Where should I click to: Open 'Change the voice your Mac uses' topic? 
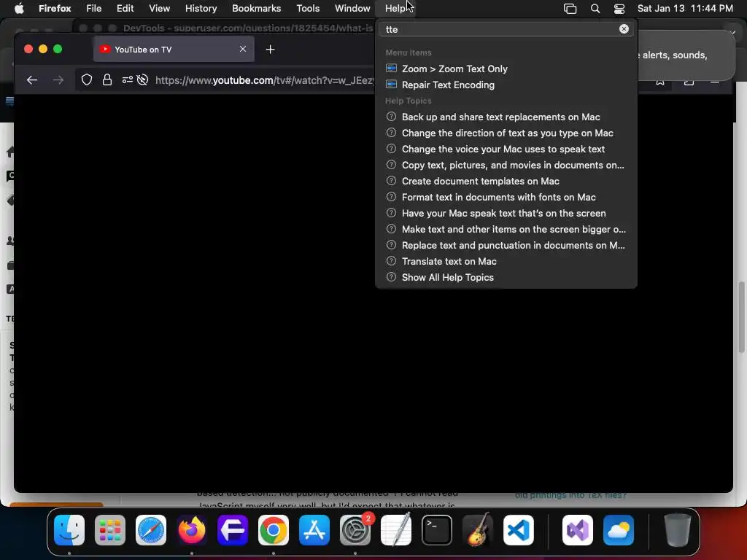tap(506, 149)
